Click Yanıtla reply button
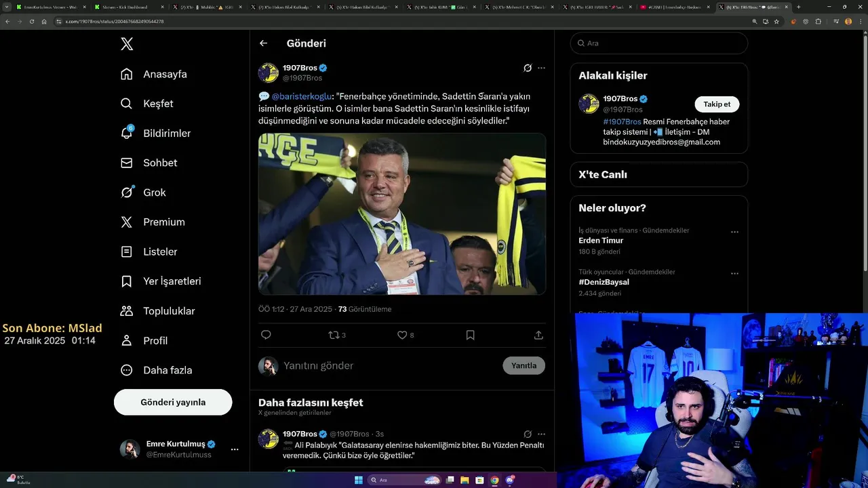Image resolution: width=868 pixels, height=488 pixels. (x=524, y=365)
